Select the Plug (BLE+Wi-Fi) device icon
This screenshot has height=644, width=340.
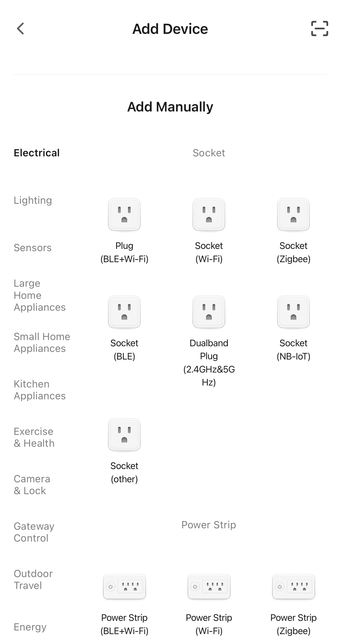tap(124, 214)
